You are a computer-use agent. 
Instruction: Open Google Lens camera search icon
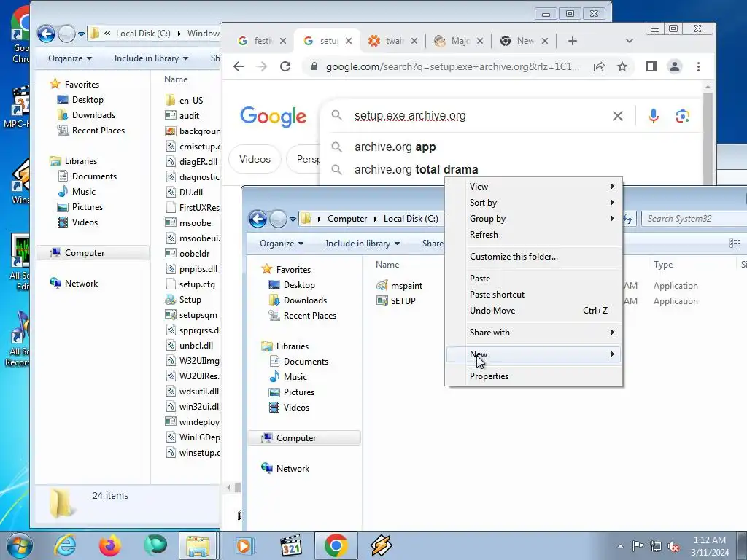pos(682,116)
